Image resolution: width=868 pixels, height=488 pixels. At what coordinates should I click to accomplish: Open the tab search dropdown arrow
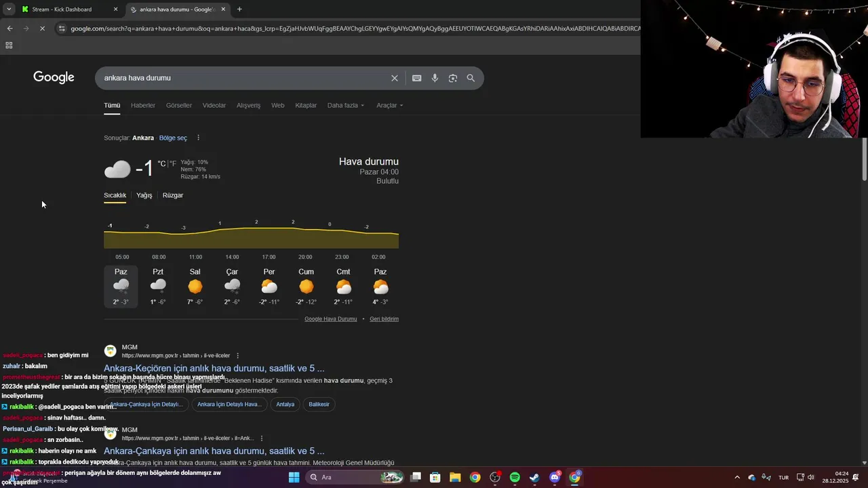tap(9, 9)
